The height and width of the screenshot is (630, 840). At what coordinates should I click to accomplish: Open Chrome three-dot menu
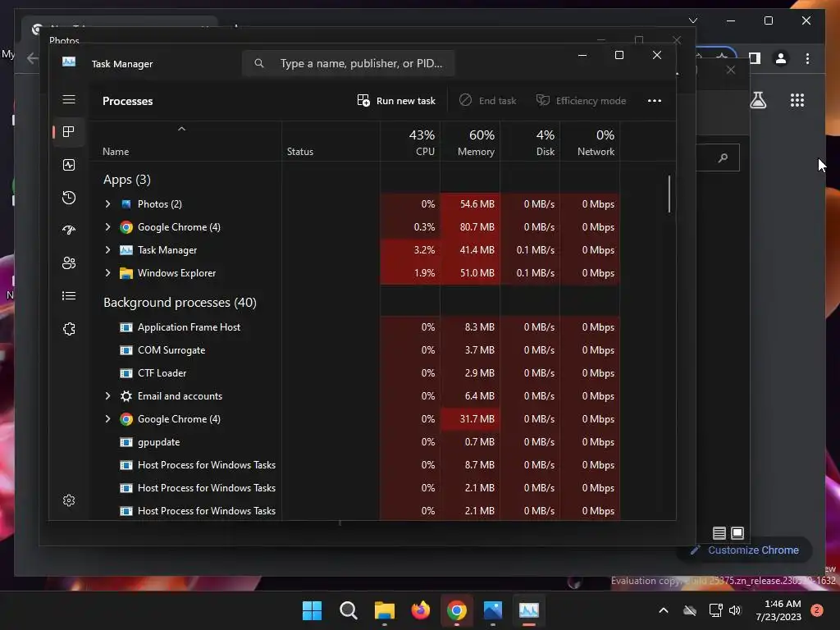tap(807, 58)
